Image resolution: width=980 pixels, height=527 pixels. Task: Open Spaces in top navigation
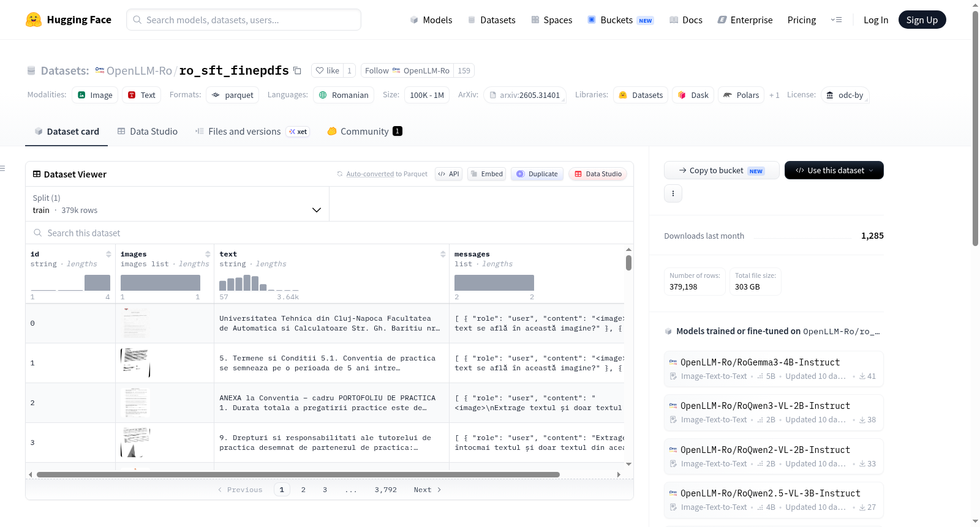(552, 20)
